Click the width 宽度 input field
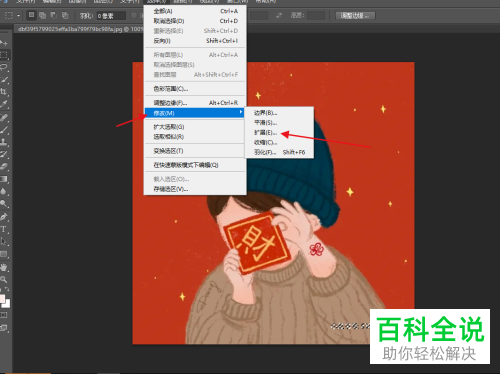500x374 pixels. pos(259,15)
